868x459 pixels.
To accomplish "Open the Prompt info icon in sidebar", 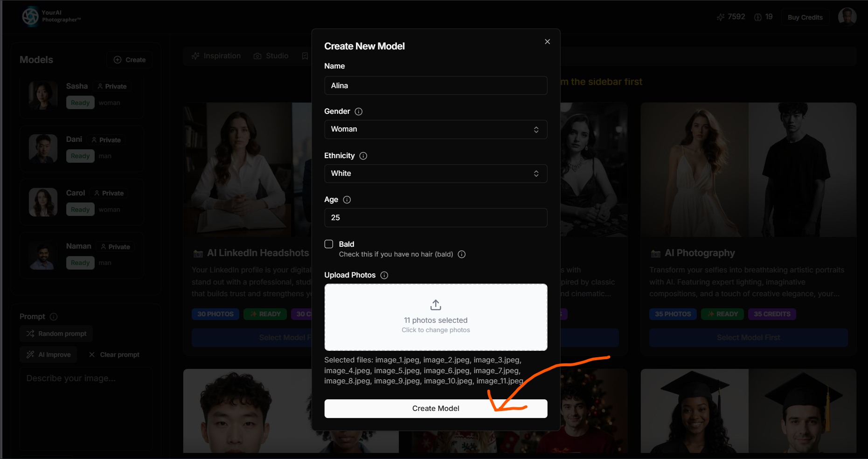I will pyautogui.click(x=55, y=316).
